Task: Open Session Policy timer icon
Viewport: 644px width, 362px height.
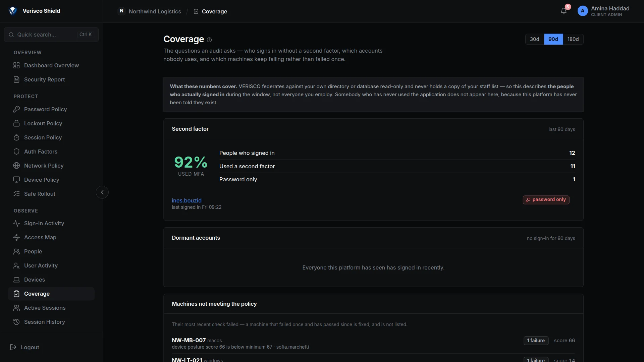Action: 16,137
